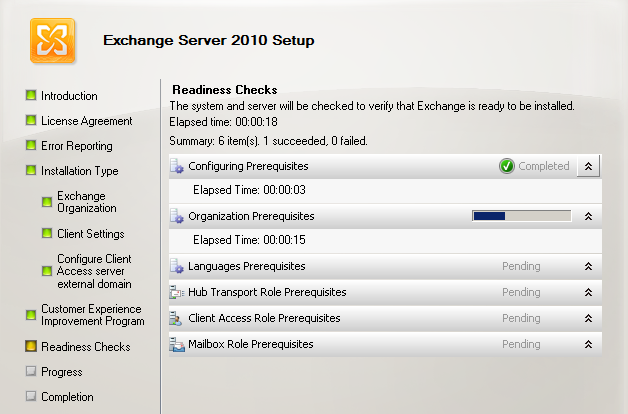This screenshot has width=628, height=414.
Task: Click the Readiness Checks step indicator square
Action: coord(31,346)
